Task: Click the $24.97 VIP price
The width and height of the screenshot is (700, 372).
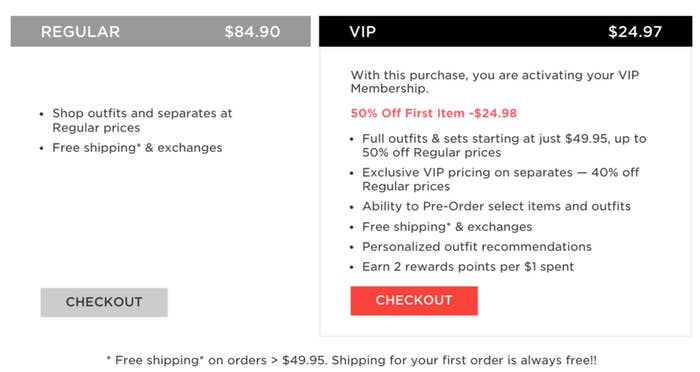Action: [x=635, y=32]
